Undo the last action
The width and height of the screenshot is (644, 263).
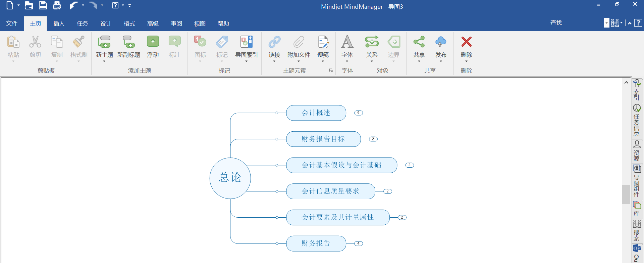click(74, 5)
